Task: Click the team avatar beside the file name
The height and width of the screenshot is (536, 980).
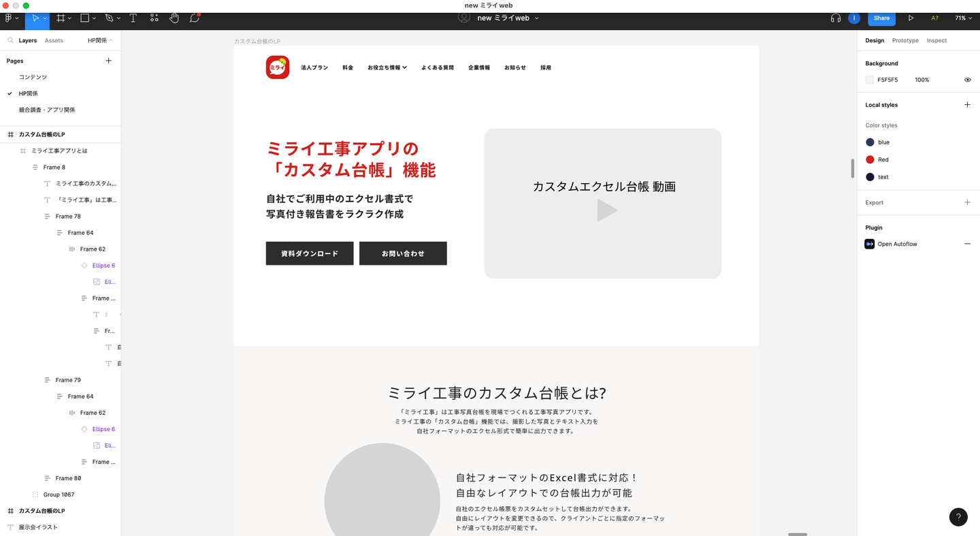Action: click(464, 18)
